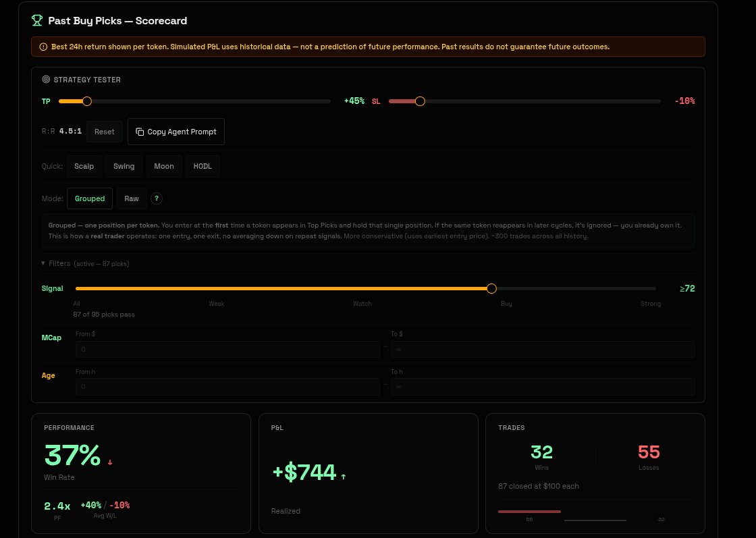
Task: Click the trophy icon beside Past Buy Picks
Action: pos(36,20)
